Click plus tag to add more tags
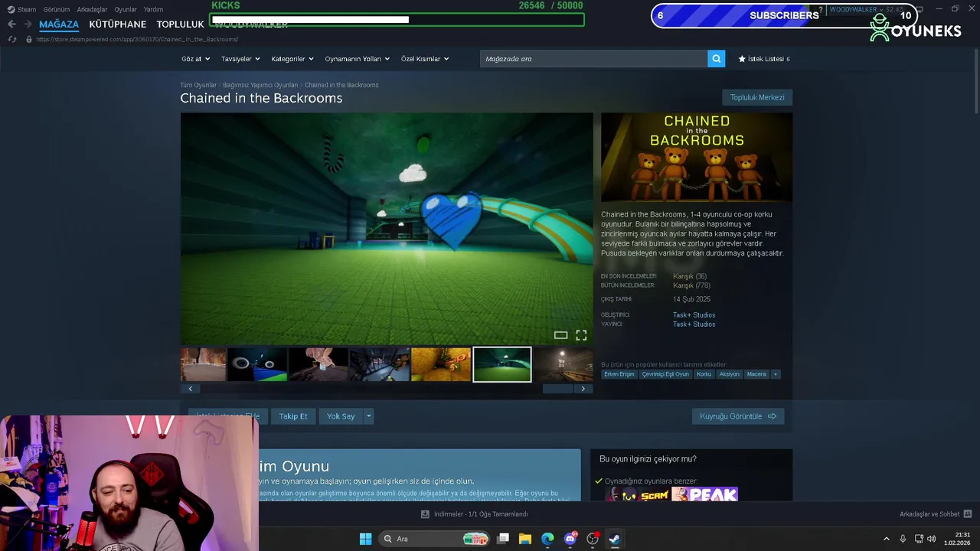The width and height of the screenshot is (980, 551). (775, 374)
